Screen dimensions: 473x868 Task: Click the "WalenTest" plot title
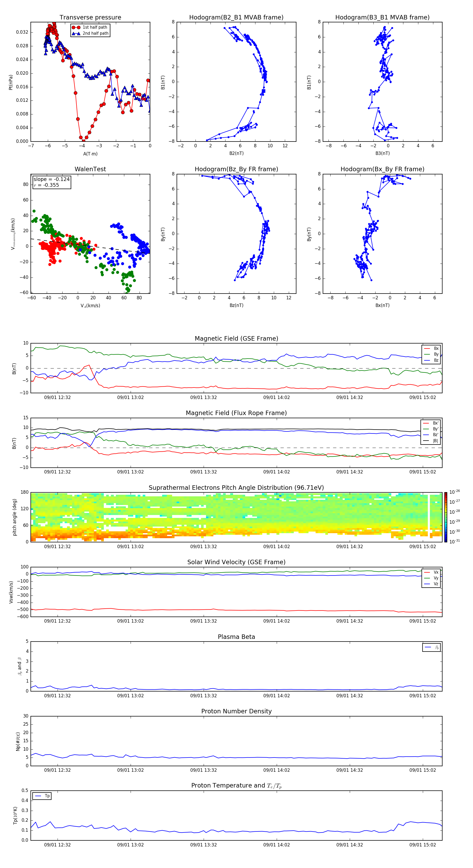point(90,169)
